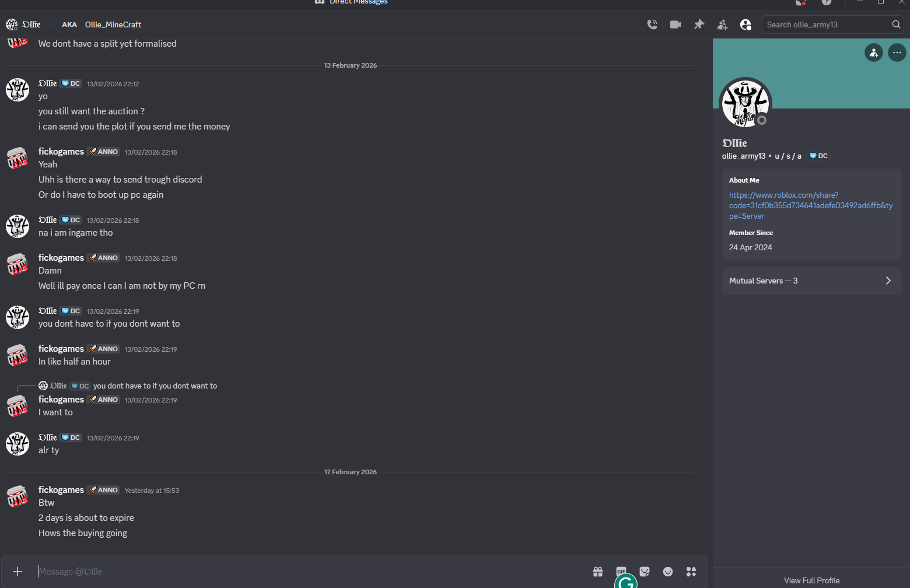The image size is (910, 588).
Task: Toggle the user profile panel
Action: 745,24
